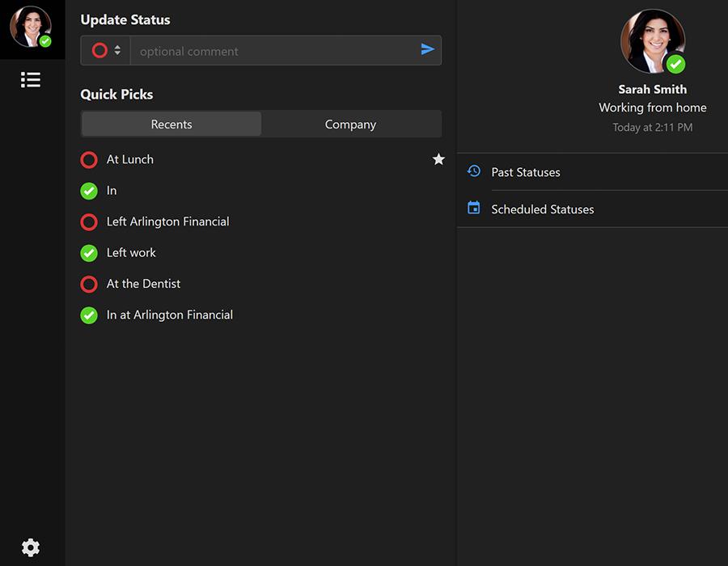Image resolution: width=728 pixels, height=566 pixels.
Task: Click the Scheduled Statuses calendar icon
Action: (x=474, y=209)
